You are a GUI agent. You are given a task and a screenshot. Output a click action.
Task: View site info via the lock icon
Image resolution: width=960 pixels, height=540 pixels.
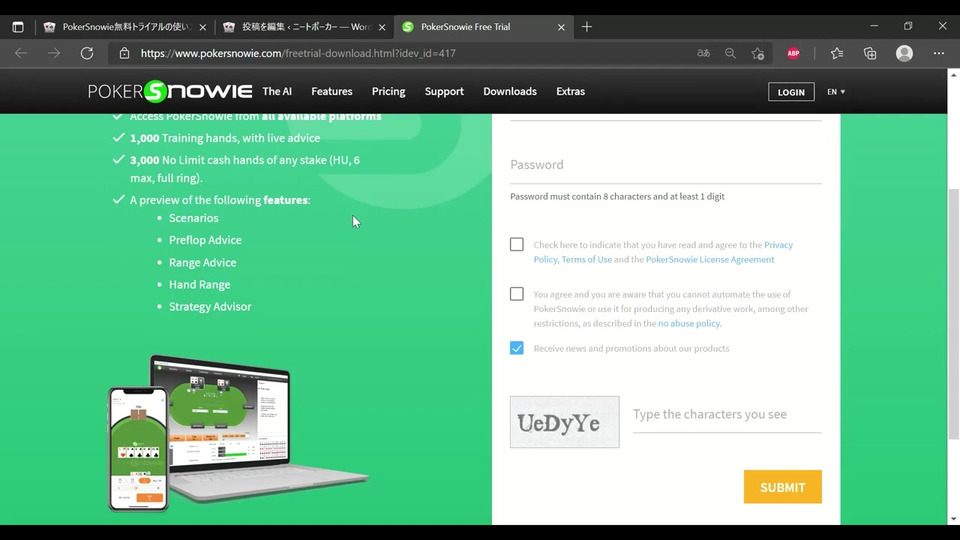click(124, 53)
